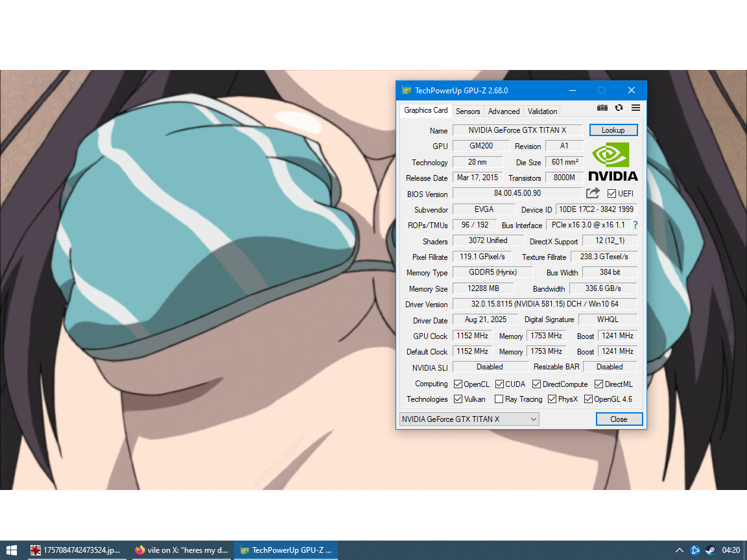The image size is (747, 560).
Task: Click the Pixel Fillrate field 119.1 GPixel/s
Action: [482, 257]
